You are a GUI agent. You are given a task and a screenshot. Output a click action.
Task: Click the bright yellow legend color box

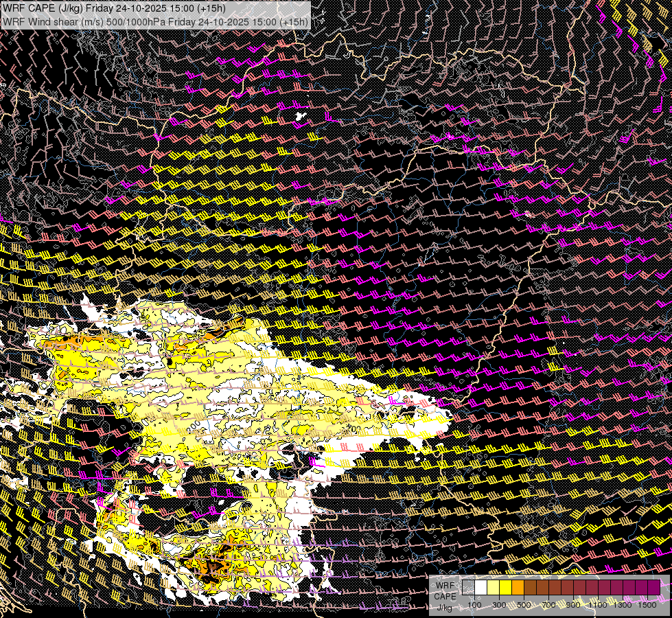pos(505,587)
